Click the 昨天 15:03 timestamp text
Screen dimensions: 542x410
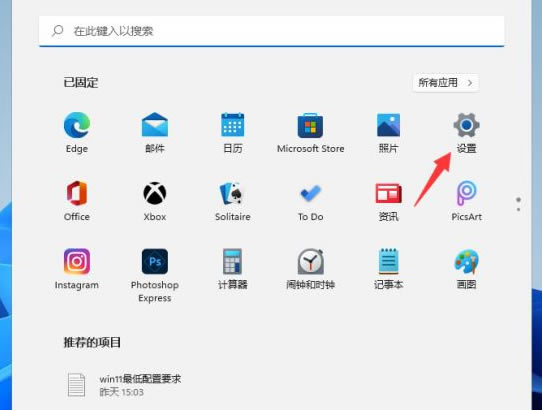tap(121, 392)
